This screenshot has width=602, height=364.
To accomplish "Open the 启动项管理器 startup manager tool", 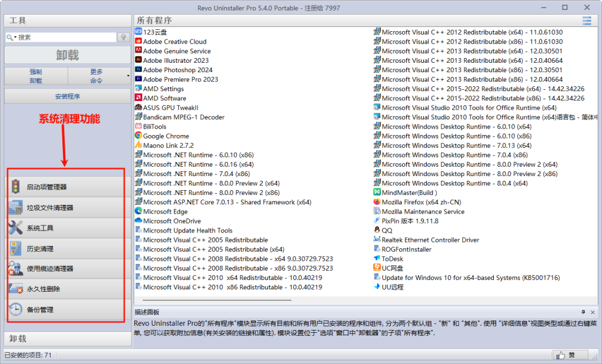I will [x=66, y=187].
